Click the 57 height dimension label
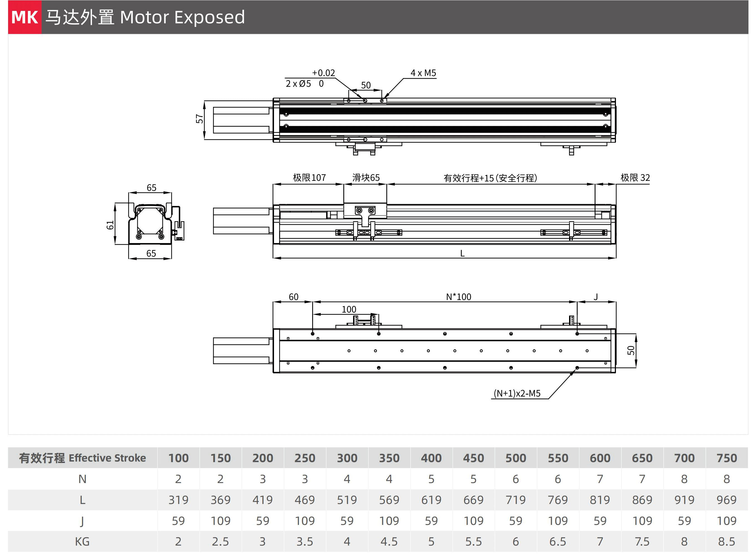The image size is (756, 557). (x=199, y=119)
